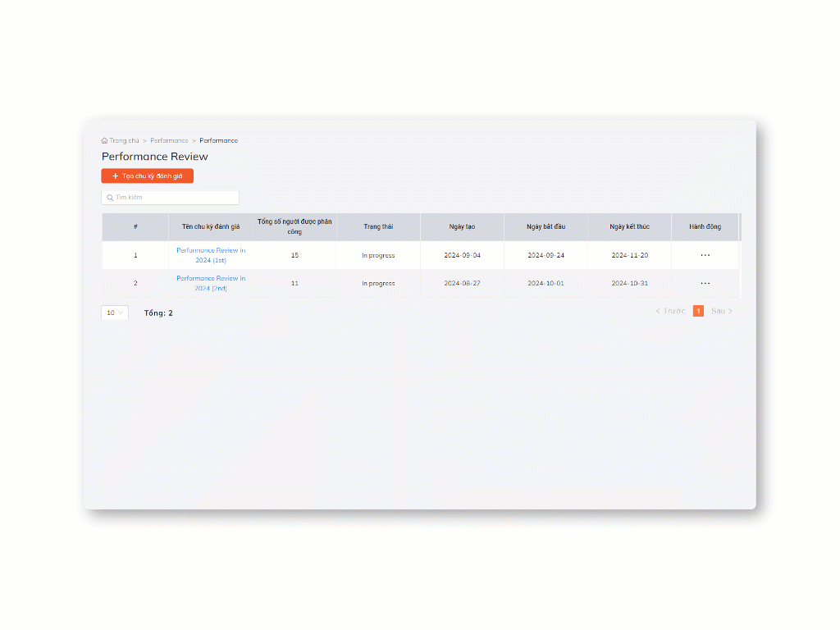Go to 'Performance' middle breadcrumb link

click(169, 140)
